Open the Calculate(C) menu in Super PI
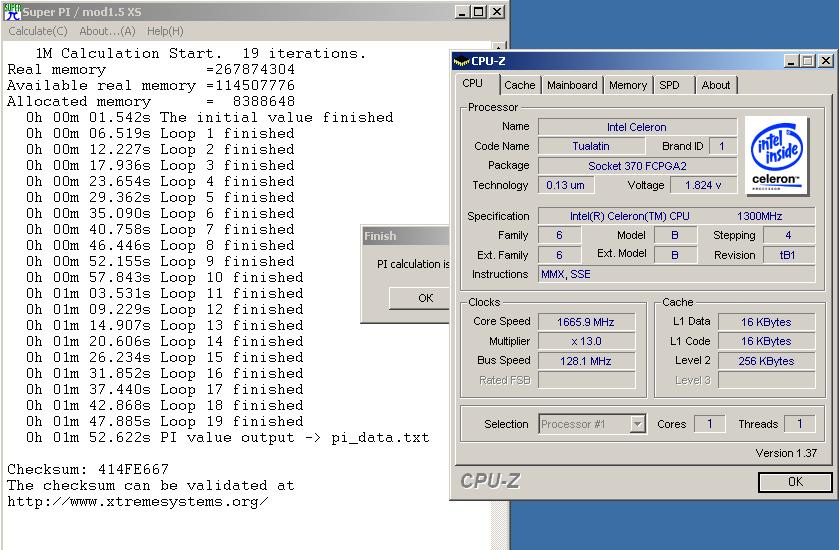The image size is (839, 550). pyautogui.click(x=38, y=31)
